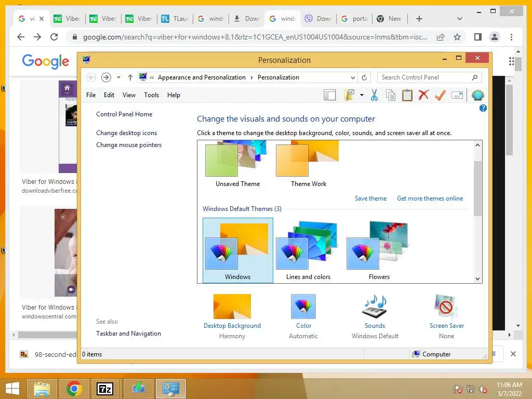Viewport: 532px width, 399px height.
Task: Share this page from Chrome address bar
Action: [x=441, y=37]
